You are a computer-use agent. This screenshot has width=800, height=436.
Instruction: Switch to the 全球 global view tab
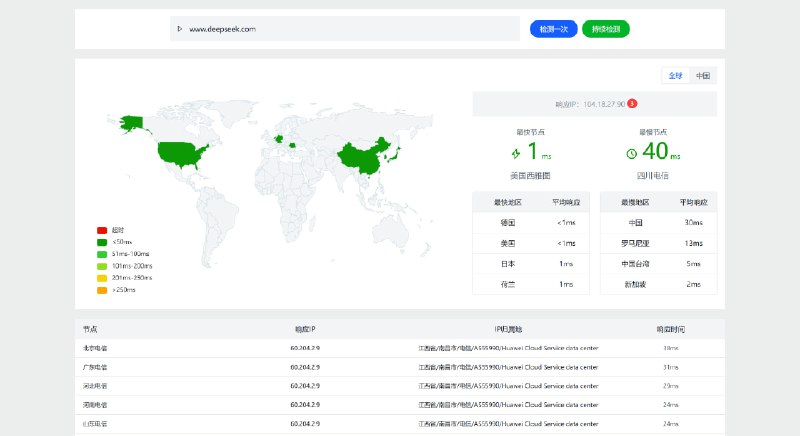675,76
